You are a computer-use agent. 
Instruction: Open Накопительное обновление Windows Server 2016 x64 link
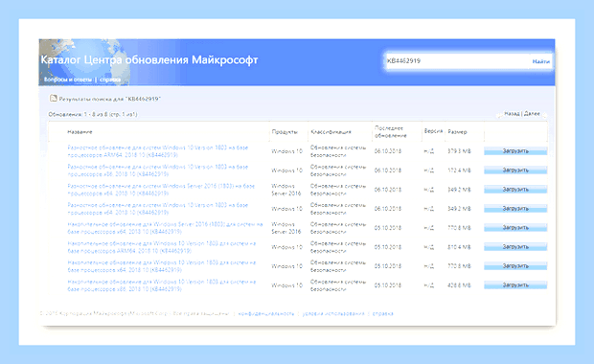(x=165, y=228)
